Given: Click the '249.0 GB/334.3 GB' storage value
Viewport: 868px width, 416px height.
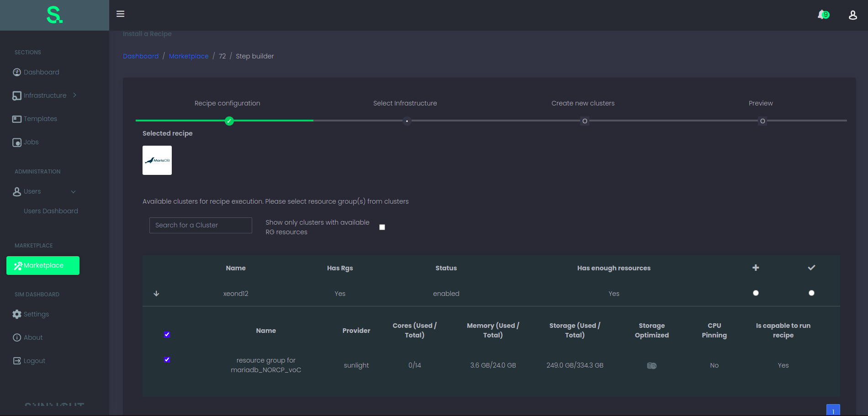Looking at the screenshot, I should (x=575, y=365).
